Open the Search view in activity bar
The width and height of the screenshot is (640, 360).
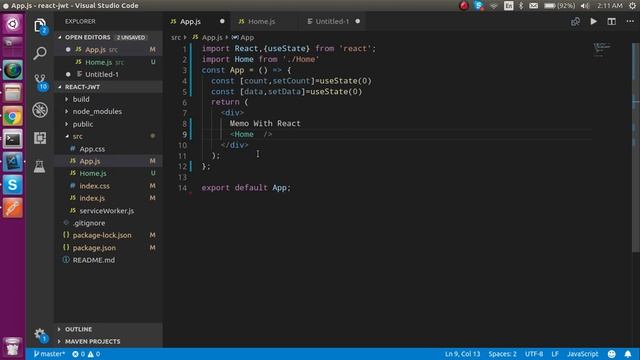(40, 53)
